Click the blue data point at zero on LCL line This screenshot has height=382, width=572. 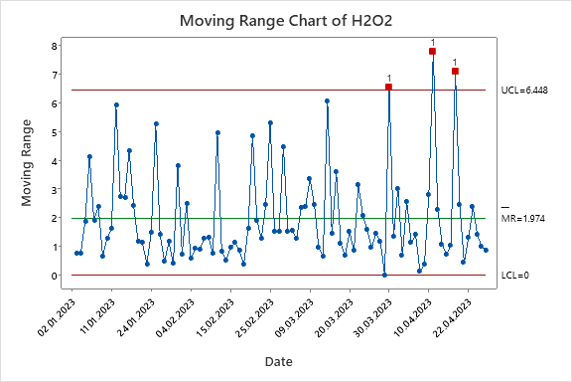384,275
